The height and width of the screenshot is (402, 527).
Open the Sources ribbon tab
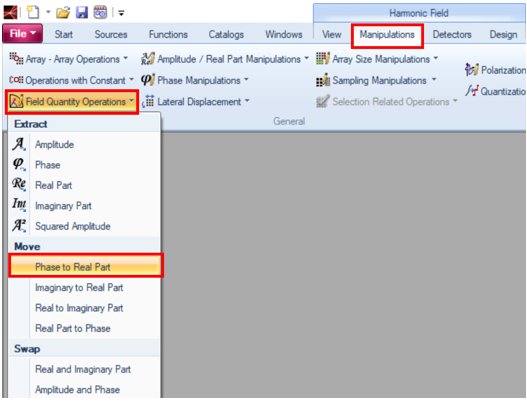click(111, 34)
